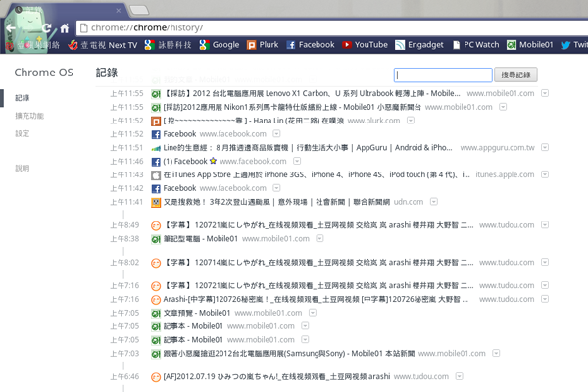Open the Samsung與Sony Mobile01 history entry
This screenshot has width=588, height=392.
click(289, 354)
